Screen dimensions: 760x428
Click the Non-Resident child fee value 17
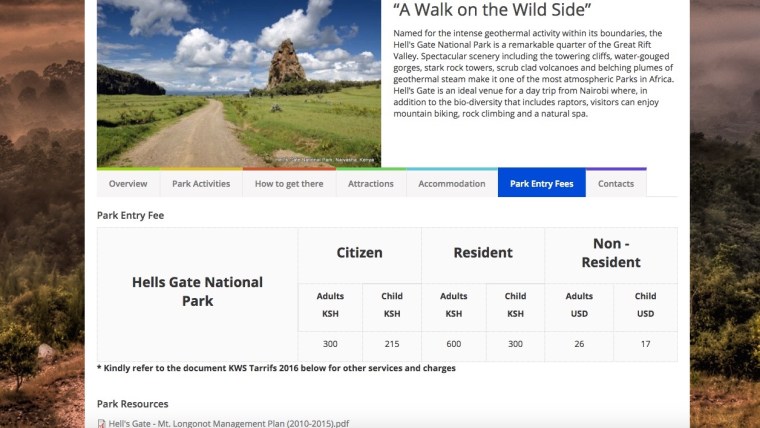[x=645, y=344]
